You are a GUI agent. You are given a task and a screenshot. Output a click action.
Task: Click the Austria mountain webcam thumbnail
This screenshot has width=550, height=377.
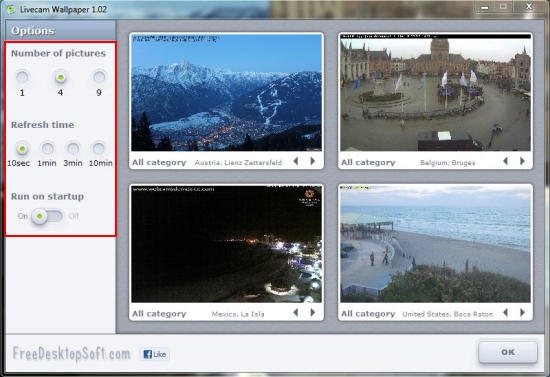[x=227, y=93]
